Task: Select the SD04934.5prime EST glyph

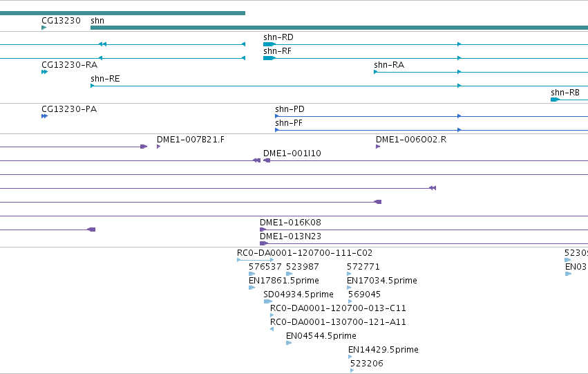Action: (268, 301)
